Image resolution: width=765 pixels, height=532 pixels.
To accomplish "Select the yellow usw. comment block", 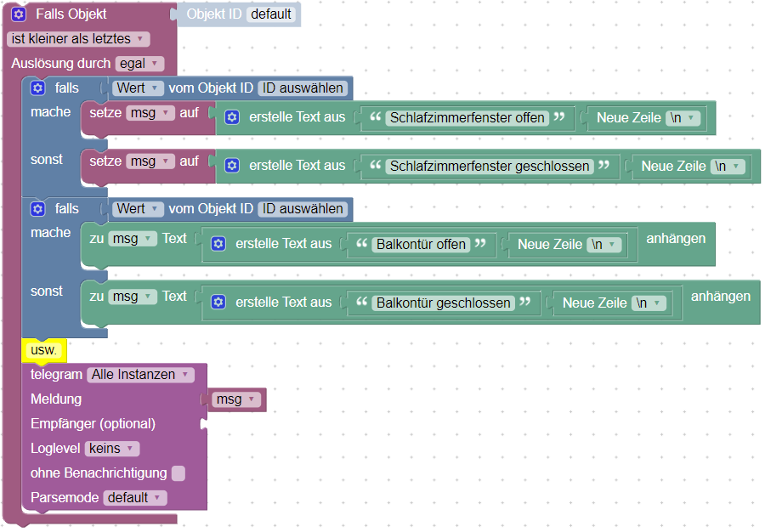I will point(44,350).
